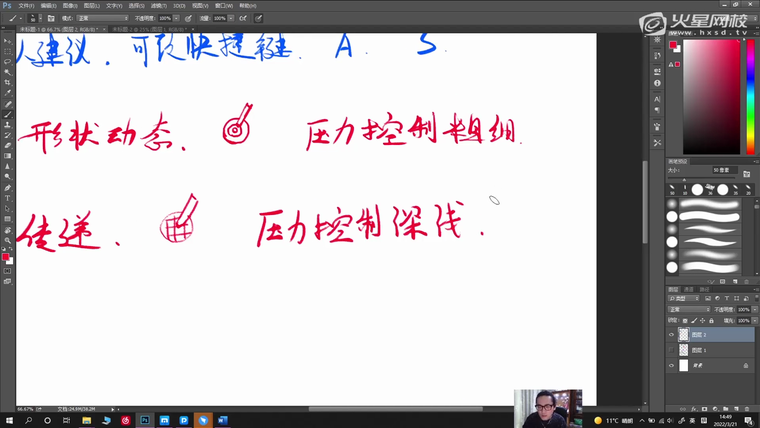This screenshot has height=428, width=760.
Task: Click the brush size 大小 input field
Action: (722, 170)
